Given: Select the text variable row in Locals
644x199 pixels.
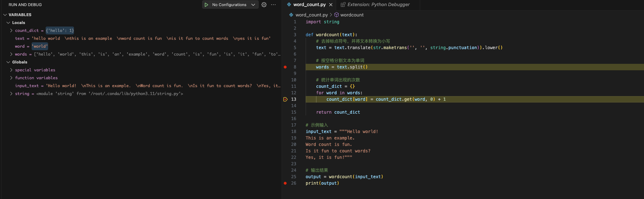Looking at the screenshot, I should [141, 38].
